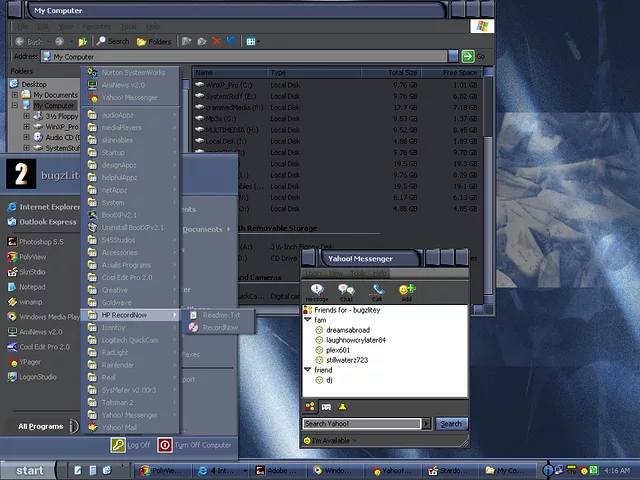Click the Message icon in Yahoo! Messenger
The width and height of the screenshot is (640, 480).
(317, 291)
